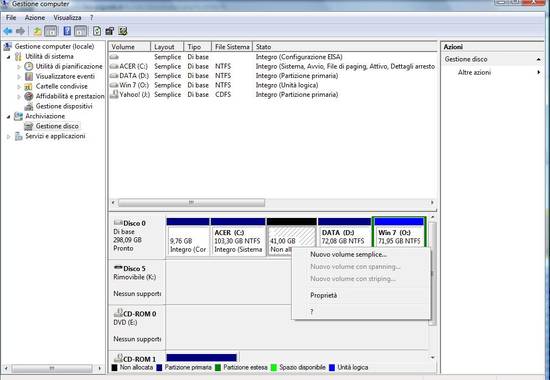550x380 pixels.
Task: Click the gray Forward arrow in toolbar
Action: 20,31
